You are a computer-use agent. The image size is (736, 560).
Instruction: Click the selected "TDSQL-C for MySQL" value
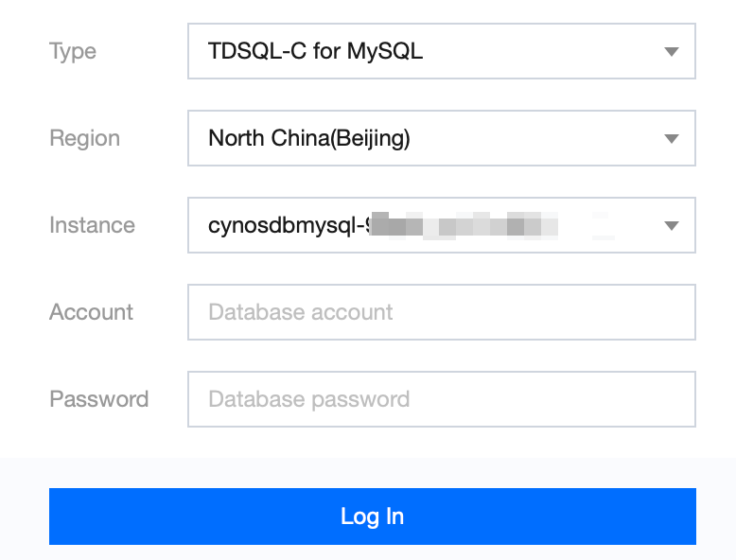tap(315, 51)
